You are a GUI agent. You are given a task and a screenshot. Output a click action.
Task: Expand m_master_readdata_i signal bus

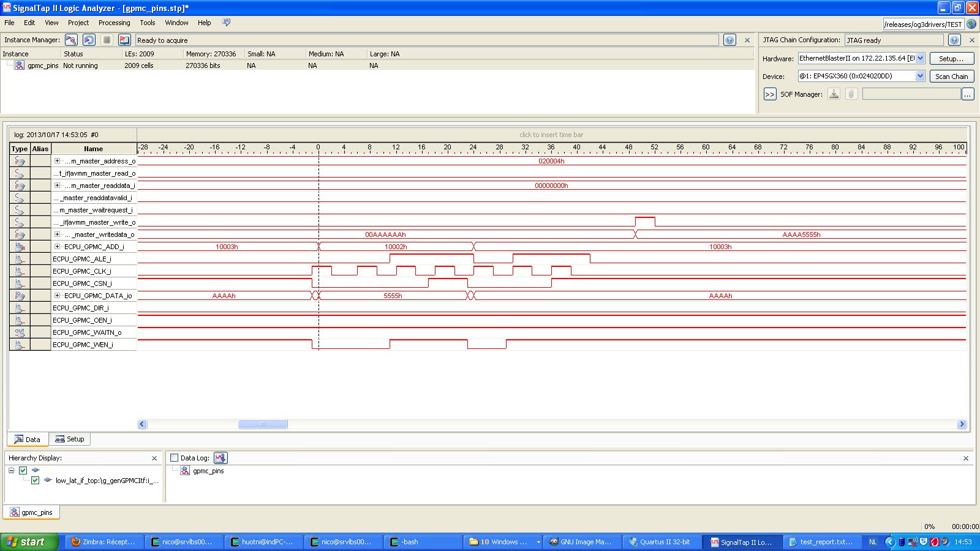pyautogui.click(x=57, y=186)
